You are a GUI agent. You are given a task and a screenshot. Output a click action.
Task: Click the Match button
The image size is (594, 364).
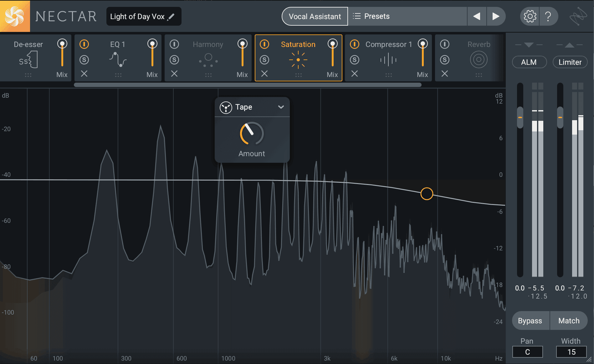(569, 320)
